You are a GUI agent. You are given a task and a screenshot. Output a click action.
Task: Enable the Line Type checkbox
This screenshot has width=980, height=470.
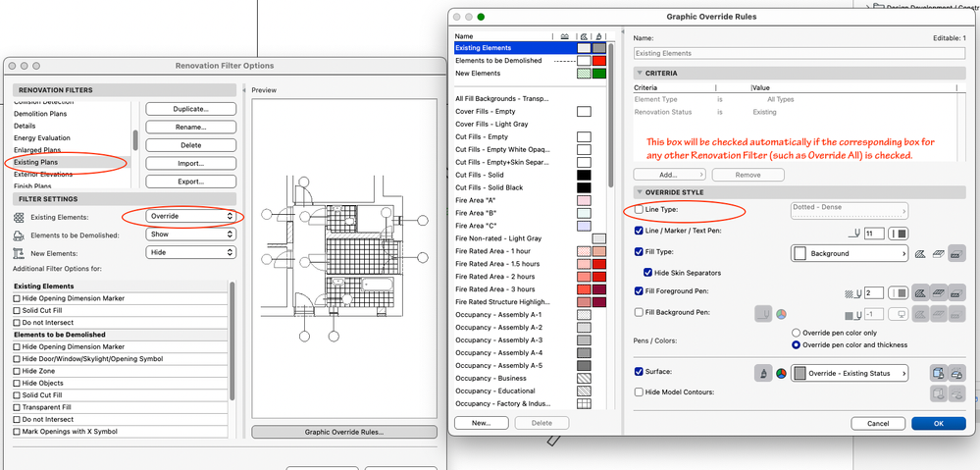pos(640,210)
